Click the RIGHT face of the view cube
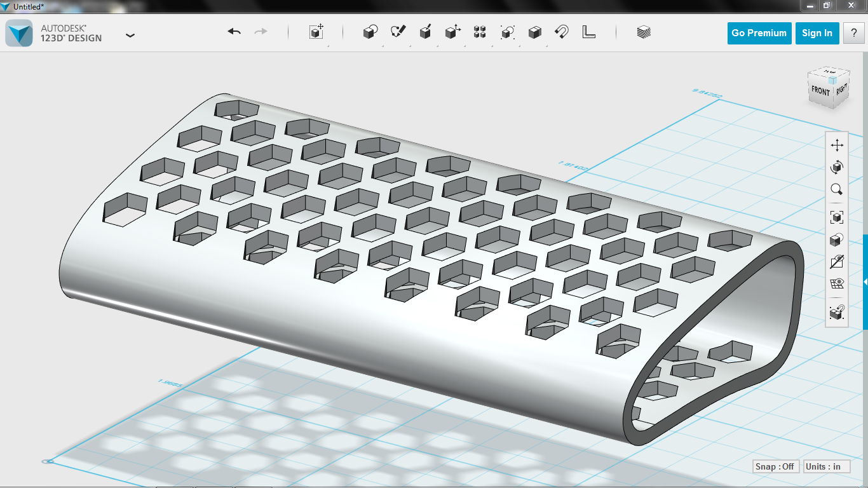 841,90
